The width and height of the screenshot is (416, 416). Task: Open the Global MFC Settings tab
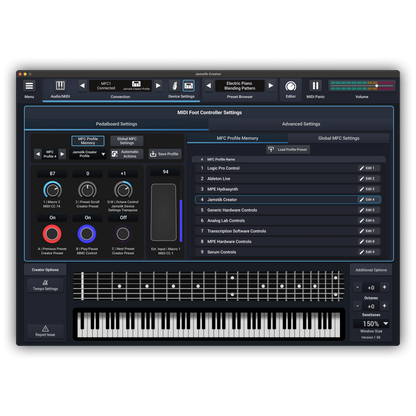click(339, 138)
